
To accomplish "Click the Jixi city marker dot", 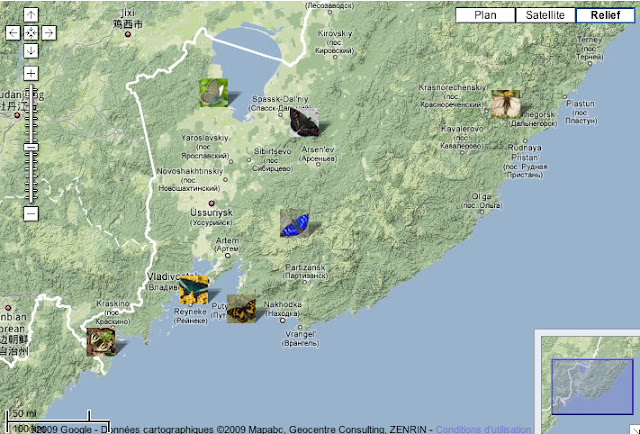I will tap(128, 34).
